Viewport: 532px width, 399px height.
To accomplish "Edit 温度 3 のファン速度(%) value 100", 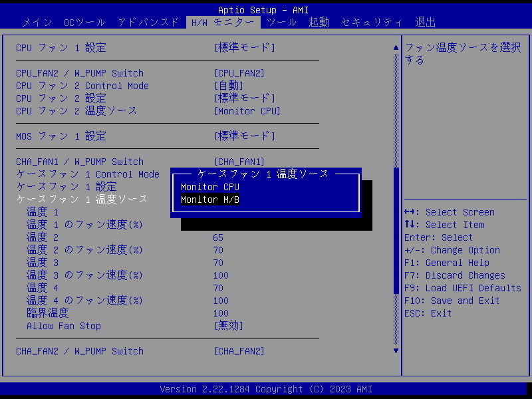I will [221, 275].
